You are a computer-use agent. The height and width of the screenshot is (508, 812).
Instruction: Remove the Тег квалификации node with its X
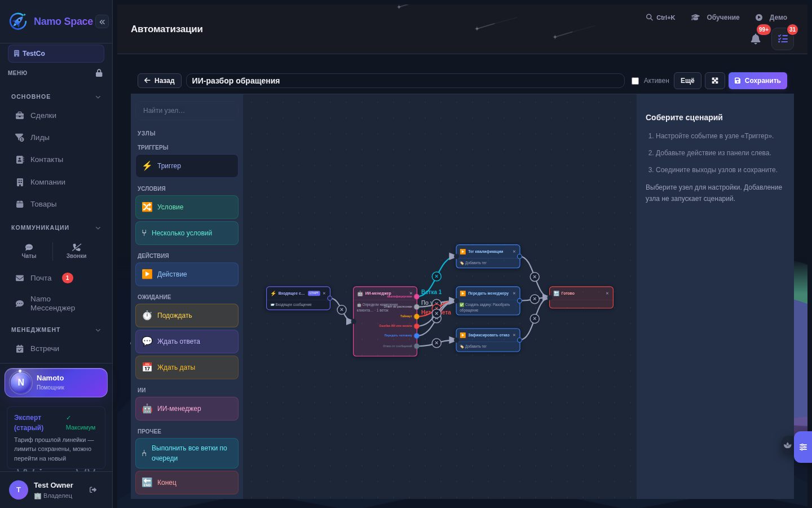tap(514, 252)
